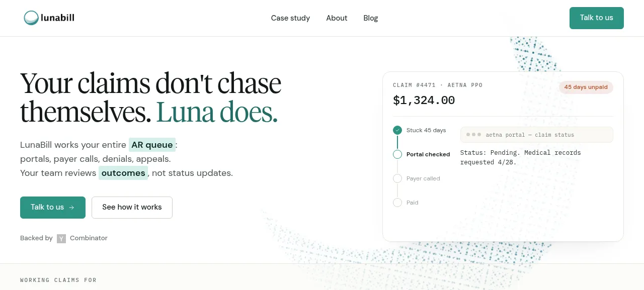Click the 45 days unpaid badge
Viewport: 644px width, 290px height.
coord(586,87)
